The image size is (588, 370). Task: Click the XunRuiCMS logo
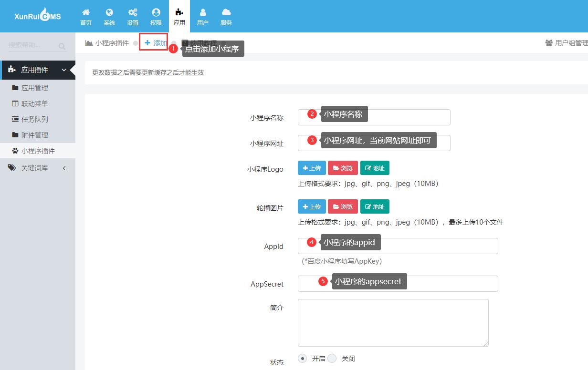[37, 15]
